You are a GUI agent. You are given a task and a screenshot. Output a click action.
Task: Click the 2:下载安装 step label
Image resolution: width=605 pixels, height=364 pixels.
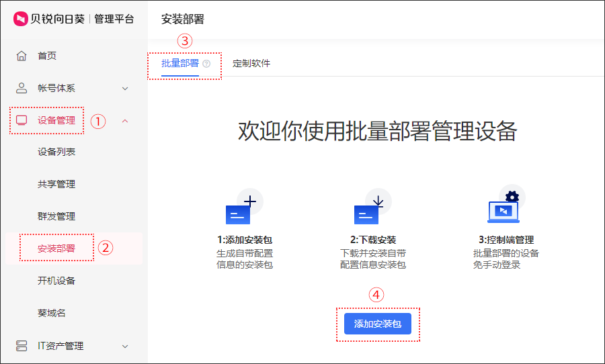pyautogui.click(x=373, y=240)
